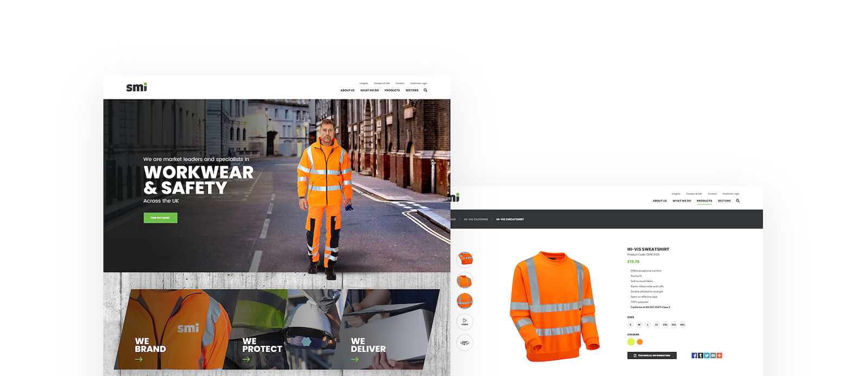This screenshot has width=868, height=376.
Task: Choose size XL for the sweatshirt
Action: [656, 325]
